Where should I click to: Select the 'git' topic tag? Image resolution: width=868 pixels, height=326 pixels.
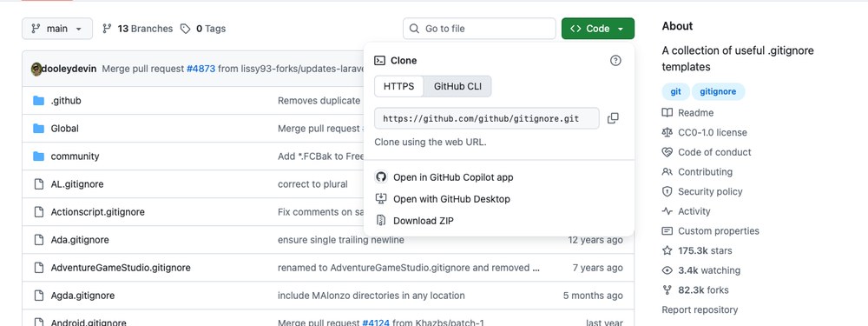tap(676, 91)
